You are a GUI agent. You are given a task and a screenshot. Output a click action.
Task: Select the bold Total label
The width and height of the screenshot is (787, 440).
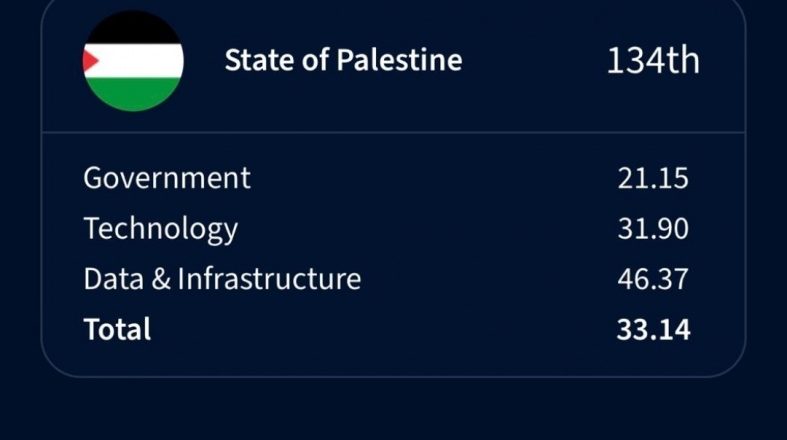[117, 329]
